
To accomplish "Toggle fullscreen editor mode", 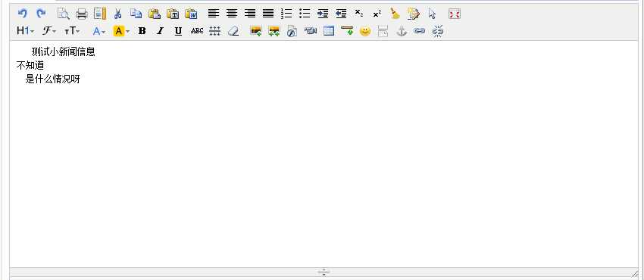I will pyautogui.click(x=455, y=14).
